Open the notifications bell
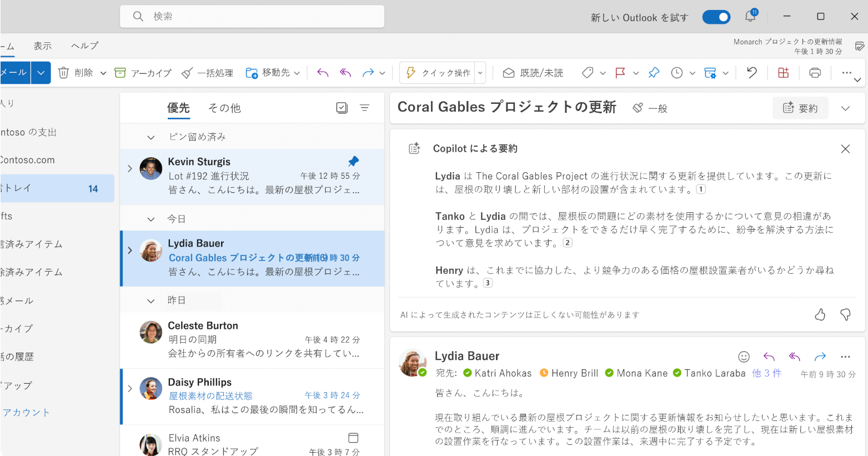The height and width of the screenshot is (456, 868). 750,16
